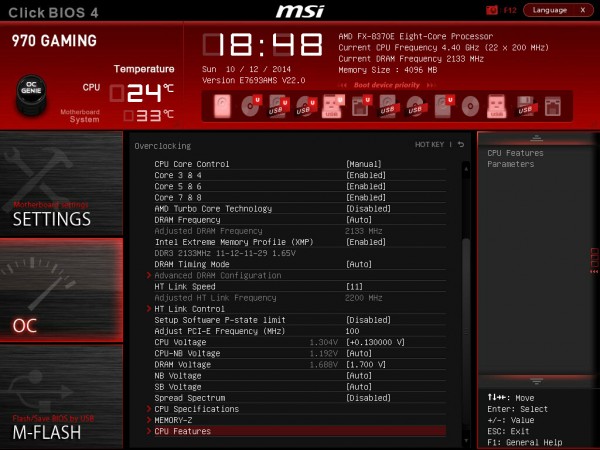Click the left arrows before Boot device priority

[x=342, y=85]
